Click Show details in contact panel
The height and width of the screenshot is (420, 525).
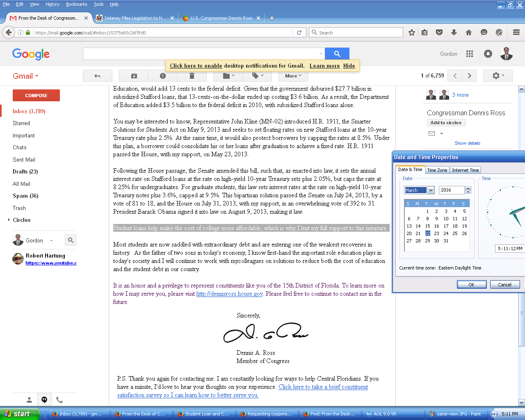tap(467, 143)
